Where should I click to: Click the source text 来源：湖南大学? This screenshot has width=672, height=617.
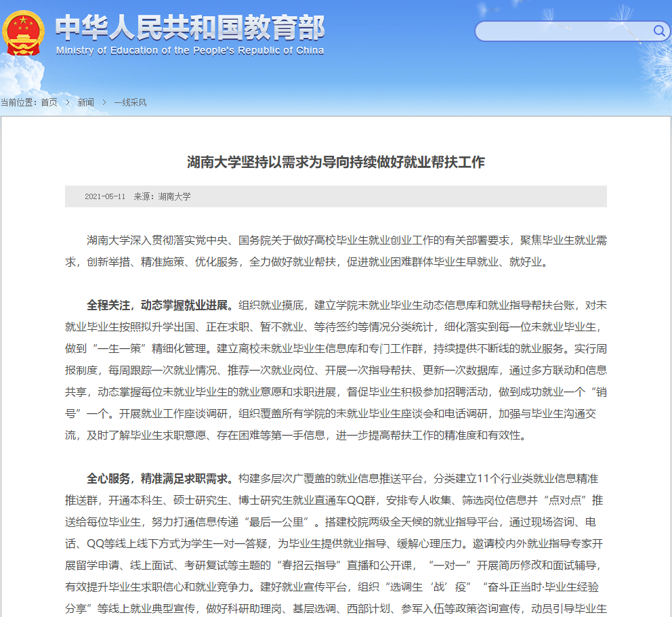(162, 196)
